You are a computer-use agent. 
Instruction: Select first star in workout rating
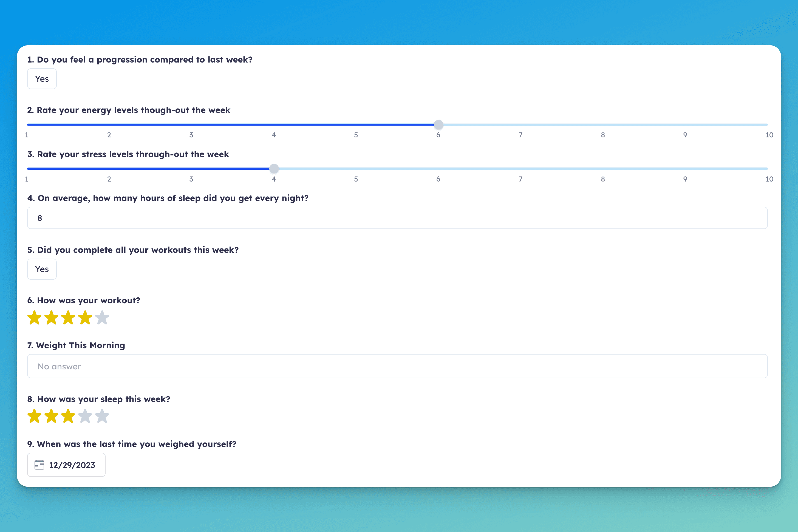34,318
